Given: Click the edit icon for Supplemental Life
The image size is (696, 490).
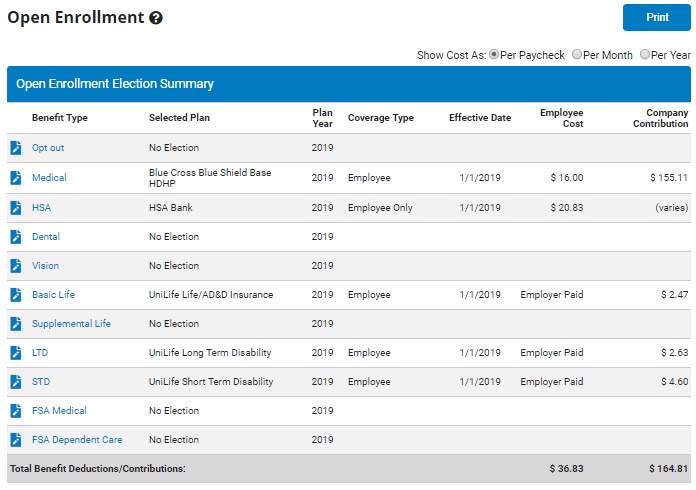Looking at the screenshot, I should 16,324.
